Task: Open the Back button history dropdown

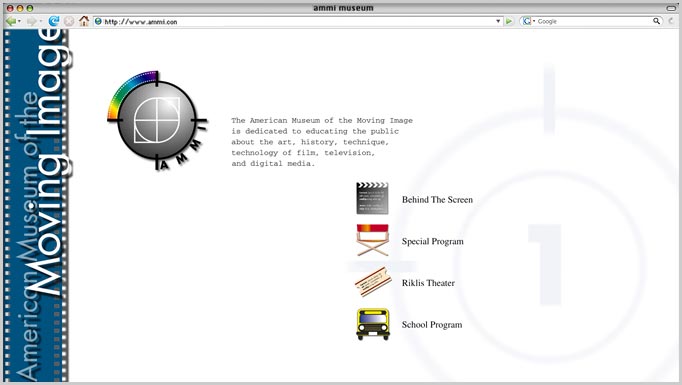Action: (x=20, y=21)
